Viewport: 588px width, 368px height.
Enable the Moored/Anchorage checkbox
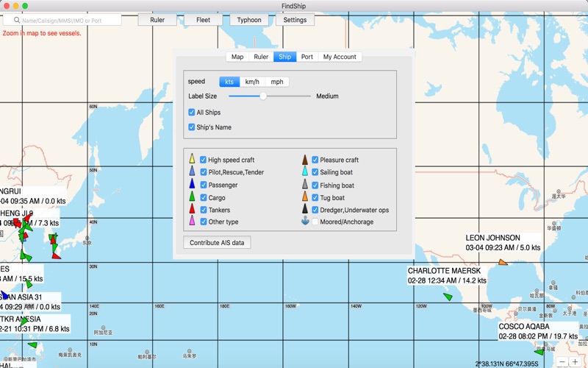click(315, 222)
